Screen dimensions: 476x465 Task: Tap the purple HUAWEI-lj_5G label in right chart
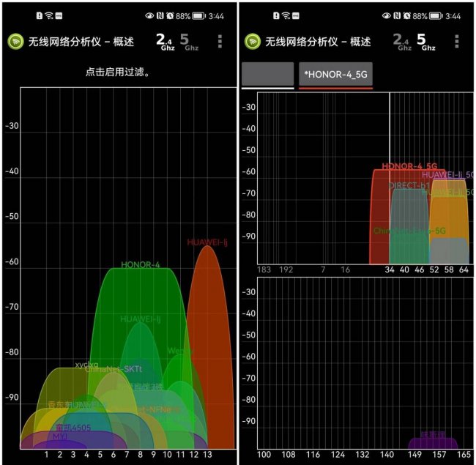[447, 174]
